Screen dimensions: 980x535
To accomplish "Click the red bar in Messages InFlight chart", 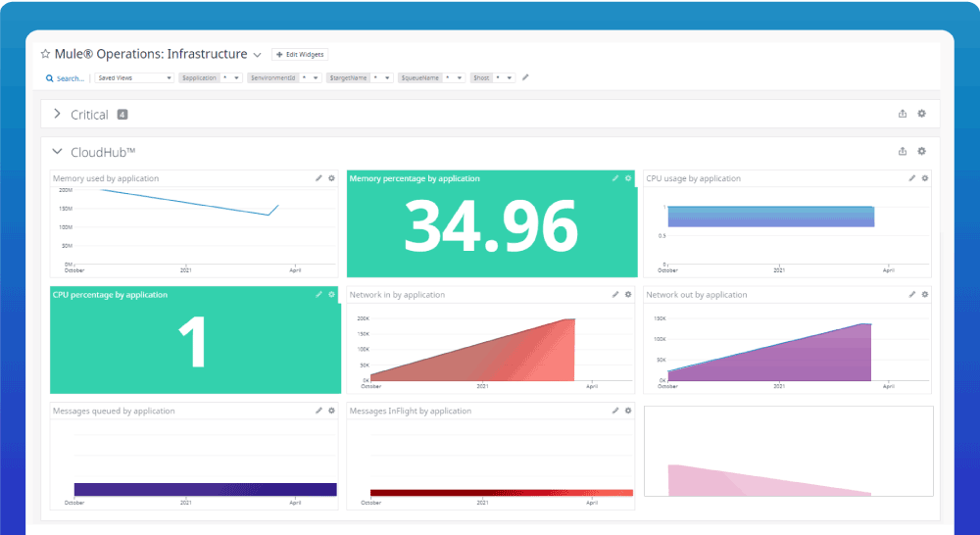I will [x=501, y=493].
